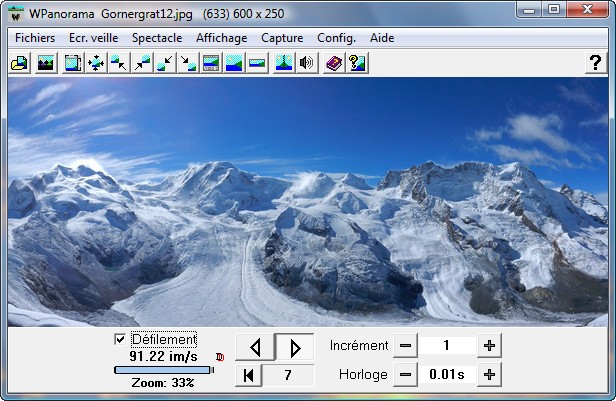Click the Défilement label text
This screenshot has width=616, height=401.
click(164, 339)
